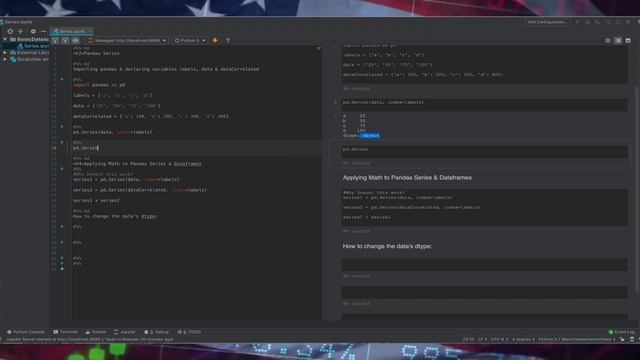640x360 pixels.
Task: Select the Series.ipynb editor tab
Action: 70,31
